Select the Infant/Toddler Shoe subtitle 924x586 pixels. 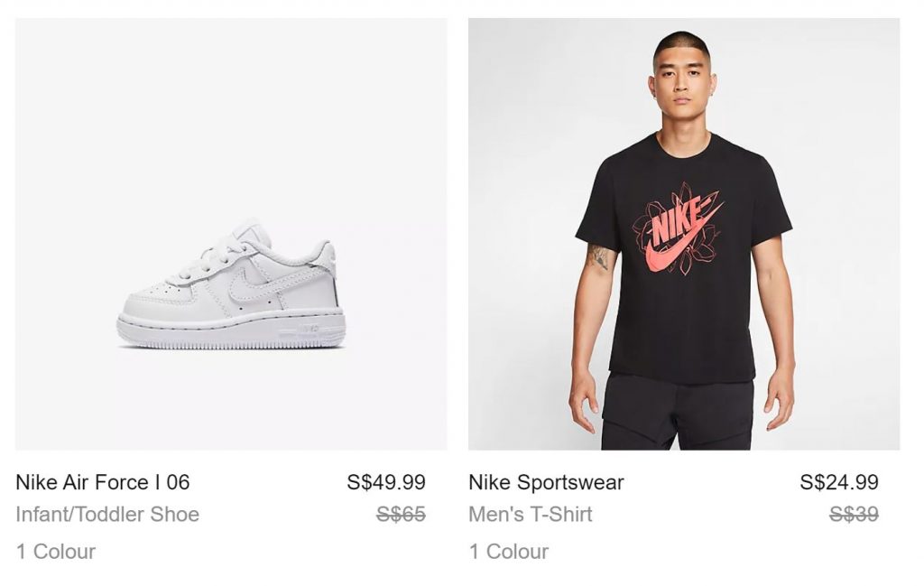pyautogui.click(x=107, y=515)
